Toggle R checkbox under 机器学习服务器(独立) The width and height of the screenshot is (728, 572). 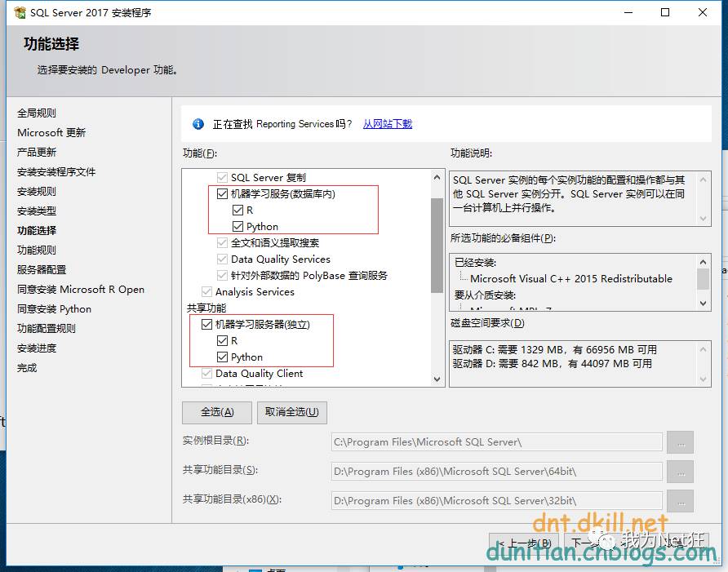(222, 341)
